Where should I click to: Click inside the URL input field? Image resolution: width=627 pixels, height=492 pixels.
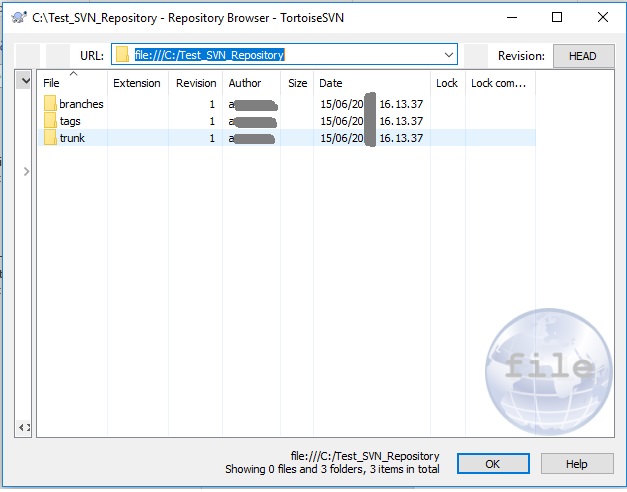pyautogui.click(x=284, y=54)
